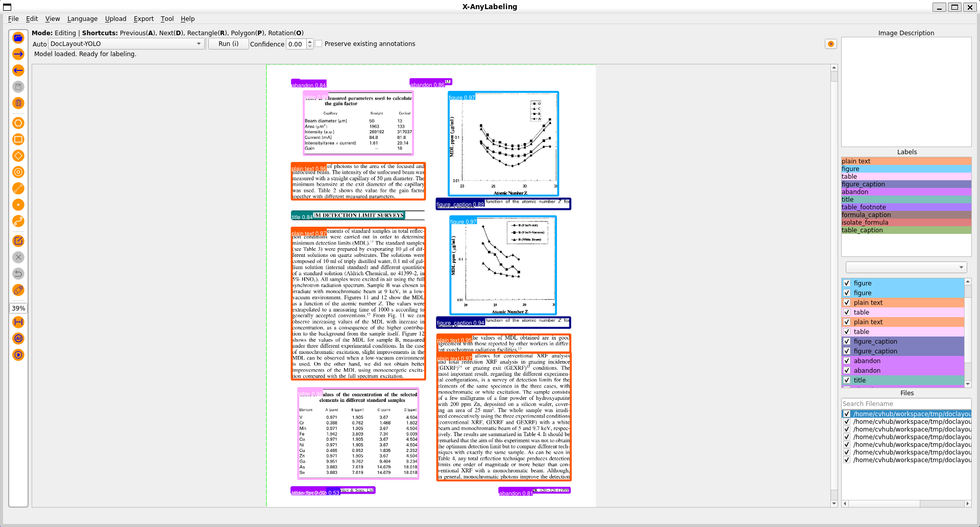Select 'figure_caption' in the Labels list
The image size is (980, 527).
click(906, 184)
